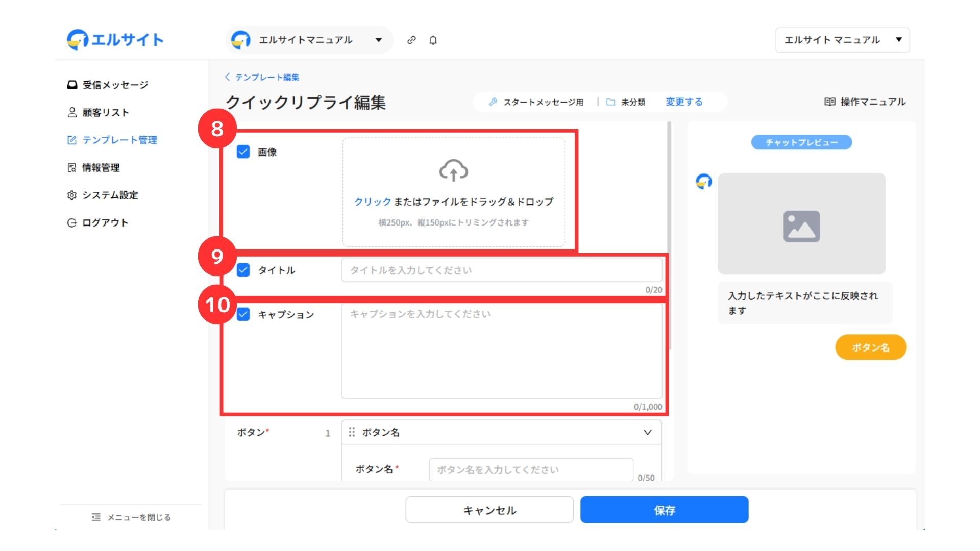Collapse the ボタン名 section chevron
This screenshot has width=980, height=551.
[647, 432]
